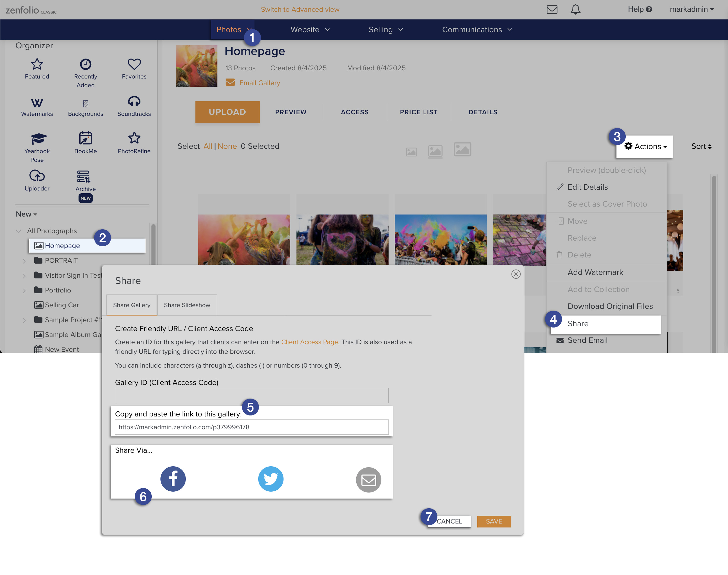The height and width of the screenshot is (575, 728).
Task: Open the BookMe calendar icon
Action: [x=85, y=138]
